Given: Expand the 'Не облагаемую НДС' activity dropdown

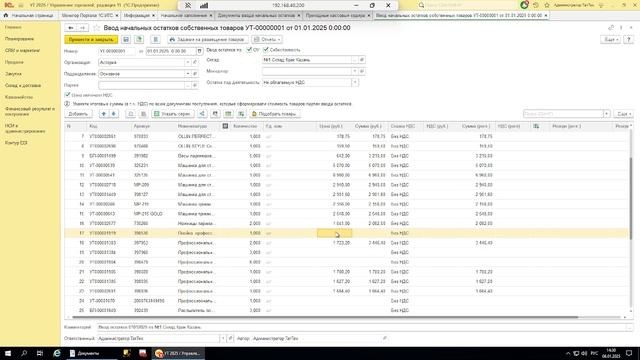Looking at the screenshot, I should coord(355,82).
